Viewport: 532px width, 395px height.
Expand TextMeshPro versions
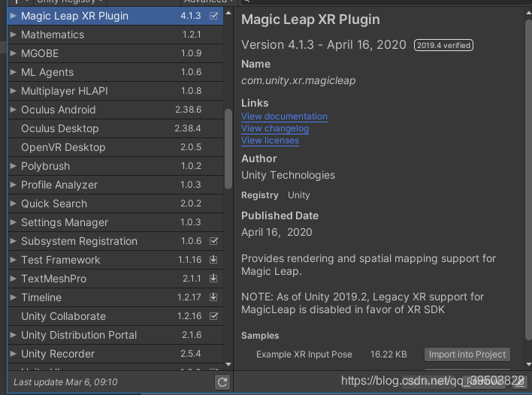tap(14, 279)
